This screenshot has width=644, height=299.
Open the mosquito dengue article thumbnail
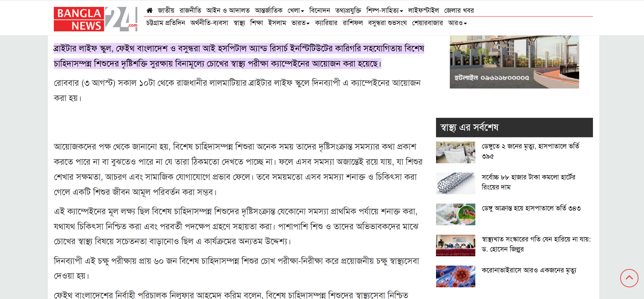[x=455, y=214]
